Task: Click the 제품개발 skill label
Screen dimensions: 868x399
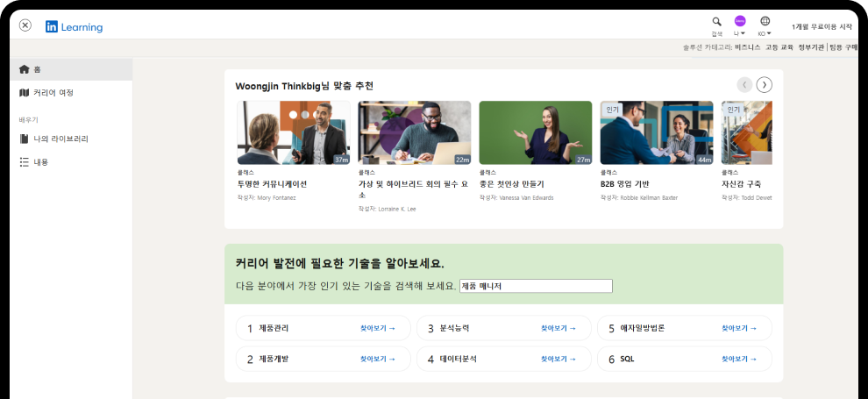Action: pyautogui.click(x=274, y=360)
